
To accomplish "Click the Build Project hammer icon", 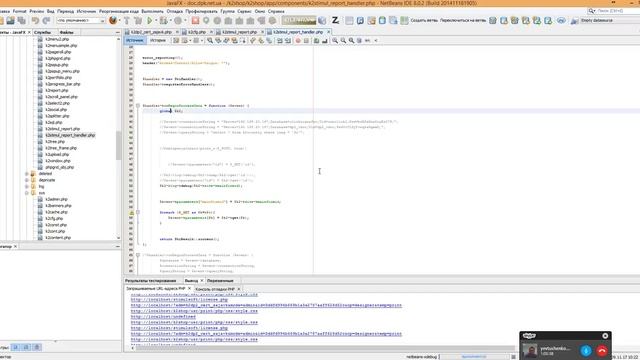I will click(x=127, y=20).
